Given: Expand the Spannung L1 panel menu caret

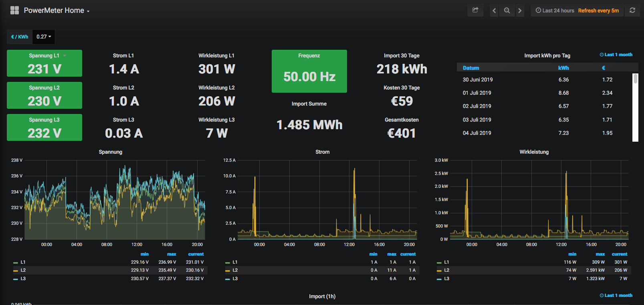Looking at the screenshot, I should [x=65, y=56].
